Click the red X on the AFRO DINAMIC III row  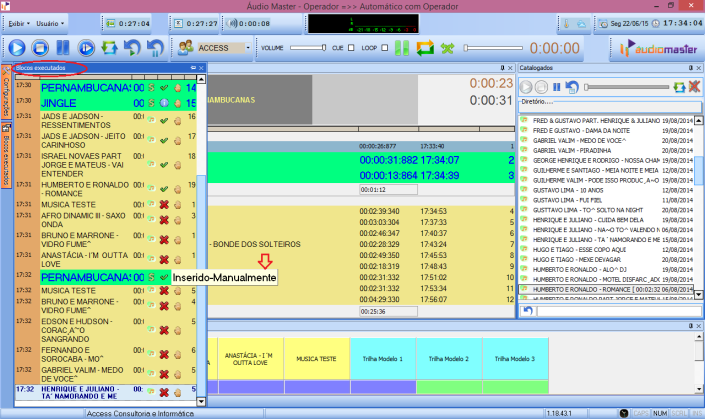pos(164,220)
